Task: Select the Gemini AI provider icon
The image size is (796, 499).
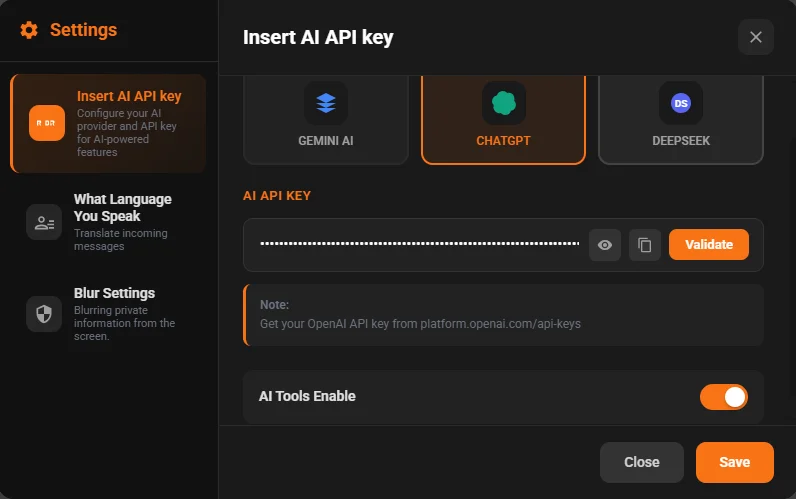Action: click(x=326, y=102)
